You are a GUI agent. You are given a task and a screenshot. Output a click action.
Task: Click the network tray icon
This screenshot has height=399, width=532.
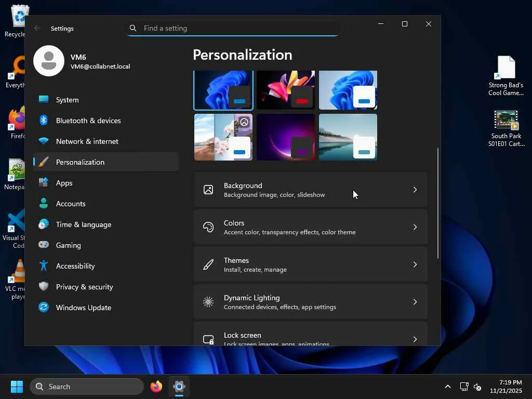[x=464, y=387]
